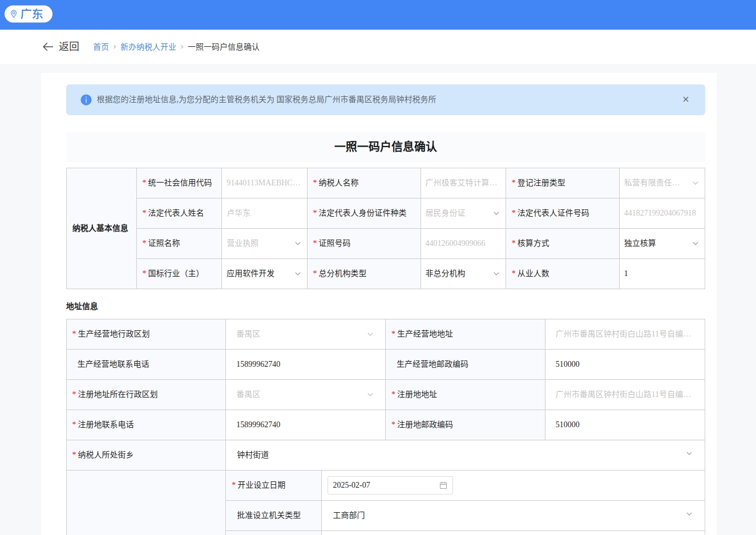
Task: Click the 广东 region selector button
Action: coord(29,14)
